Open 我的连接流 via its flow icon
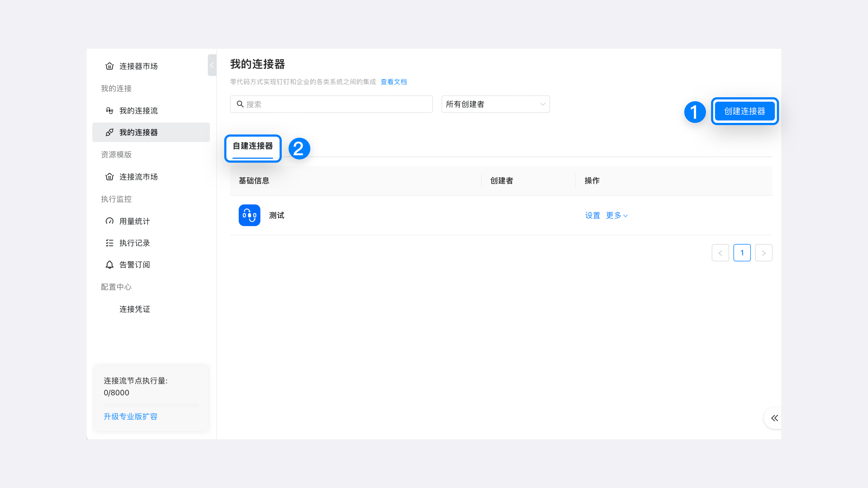868x488 pixels. [x=110, y=110]
